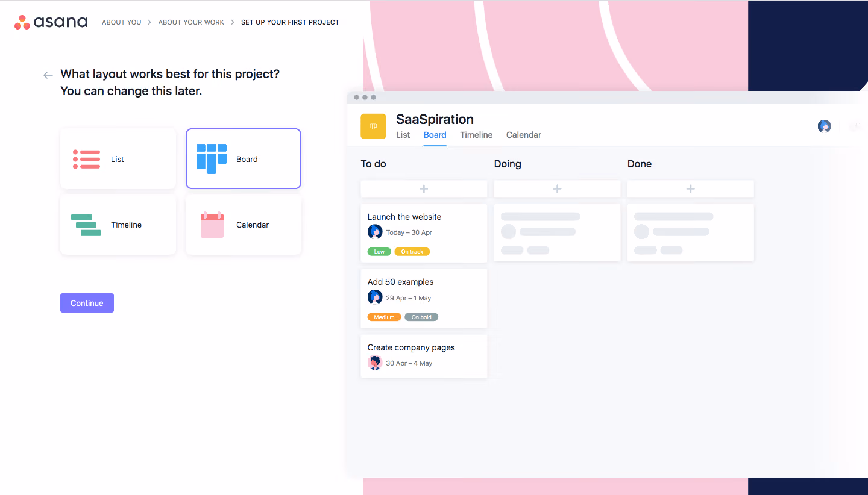This screenshot has width=868, height=495.
Task: Switch to the Timeline tab in preview
Action: coord(476,135)
